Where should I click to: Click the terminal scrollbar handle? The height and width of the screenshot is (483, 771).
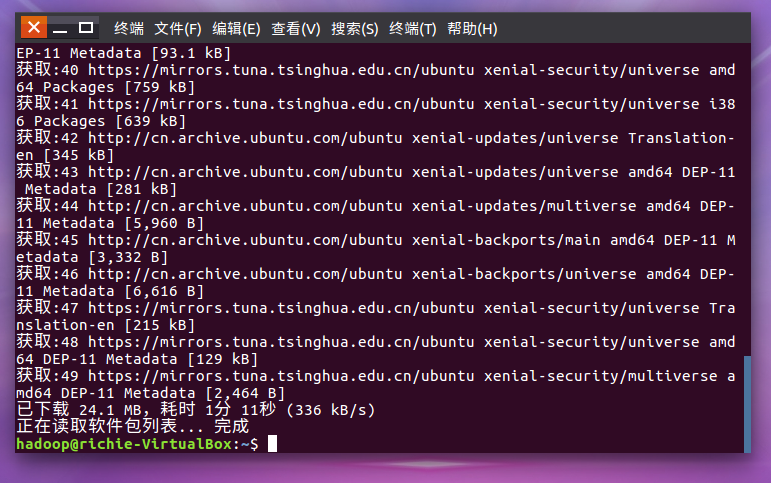pyautogui.click(x=747, y=404)
